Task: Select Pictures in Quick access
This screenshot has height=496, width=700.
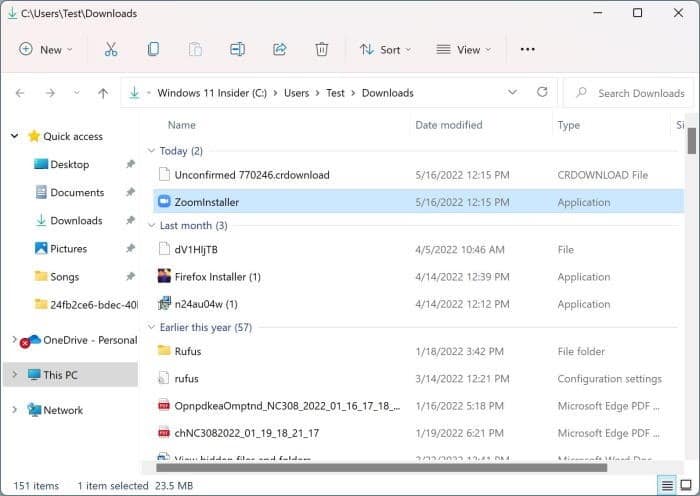Action: pos(68,249)
